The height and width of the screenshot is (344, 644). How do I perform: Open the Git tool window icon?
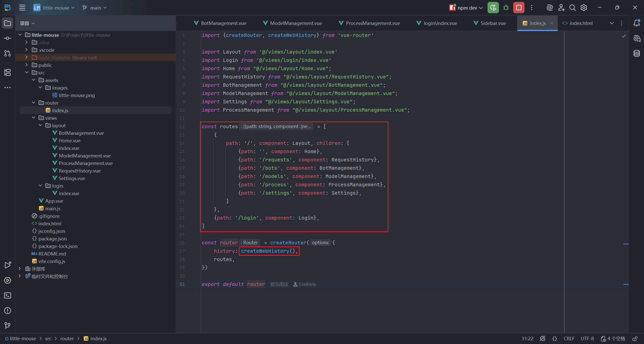[8, 326]
